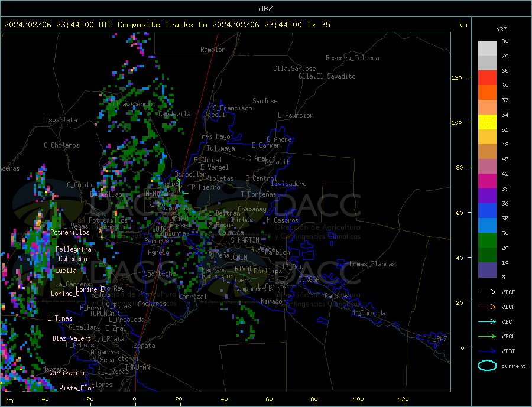This screenshot has width=532, height=407.
Task: Click the green VBCU arrow in legend
Action: pos(487,337)
